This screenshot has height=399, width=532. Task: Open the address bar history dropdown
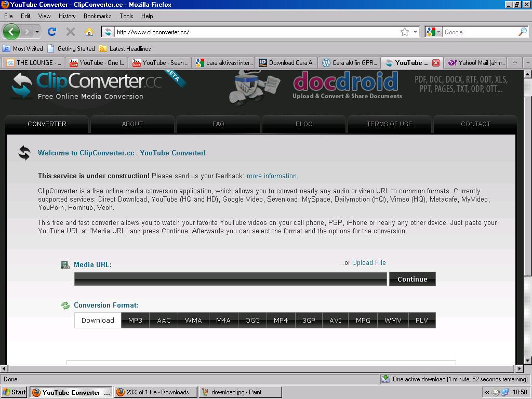click(x=415, y=32)
